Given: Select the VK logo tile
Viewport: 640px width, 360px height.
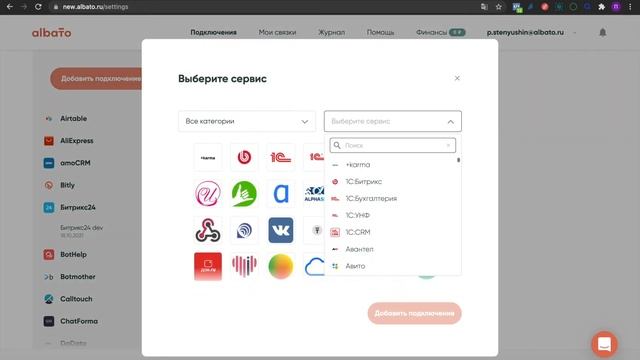Looking at the screenshot, I should [x=280, y=230].
